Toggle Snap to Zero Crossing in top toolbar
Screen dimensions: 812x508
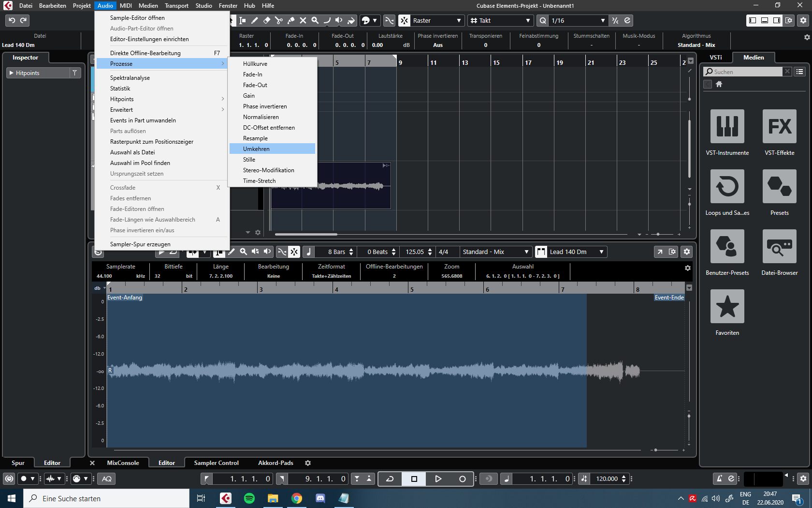390,20
